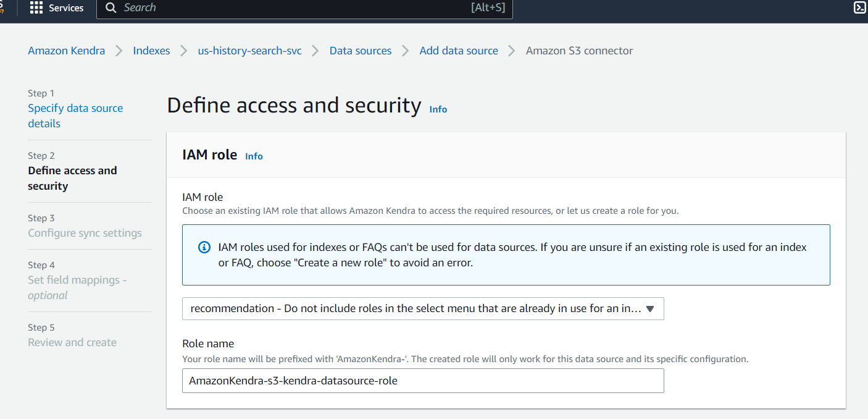Image resolution: width=868 pixels, height=419 pixels.
Task: Open Info link beside page heading
Action: tap(438, 109)
